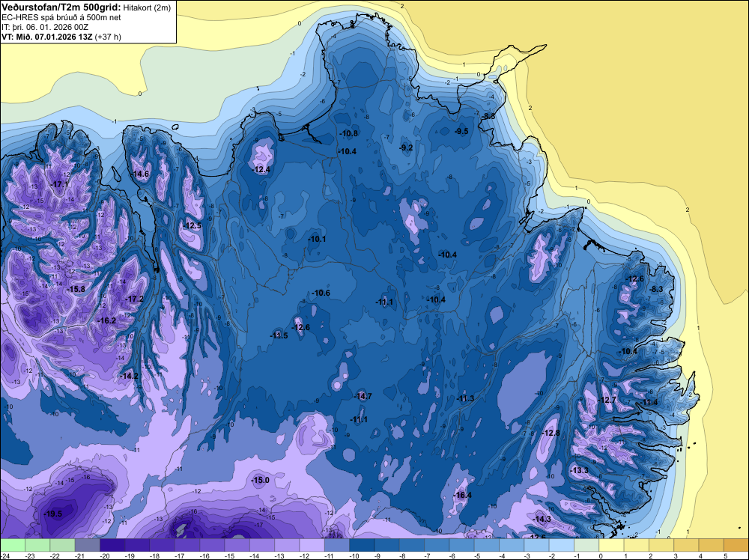749x560 pixels.
Task: Pick the legend swatch labeled -12
Action: pos(312,546)
